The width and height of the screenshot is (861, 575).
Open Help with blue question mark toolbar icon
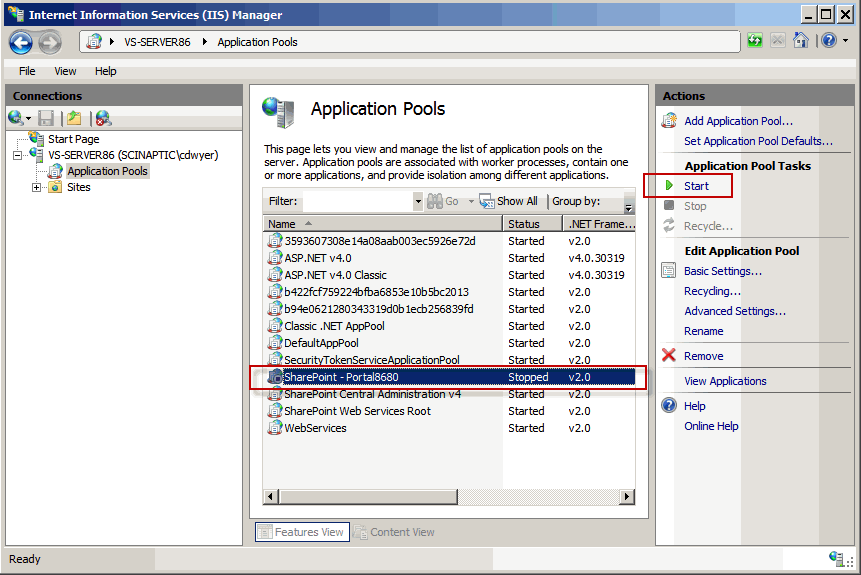829,40
